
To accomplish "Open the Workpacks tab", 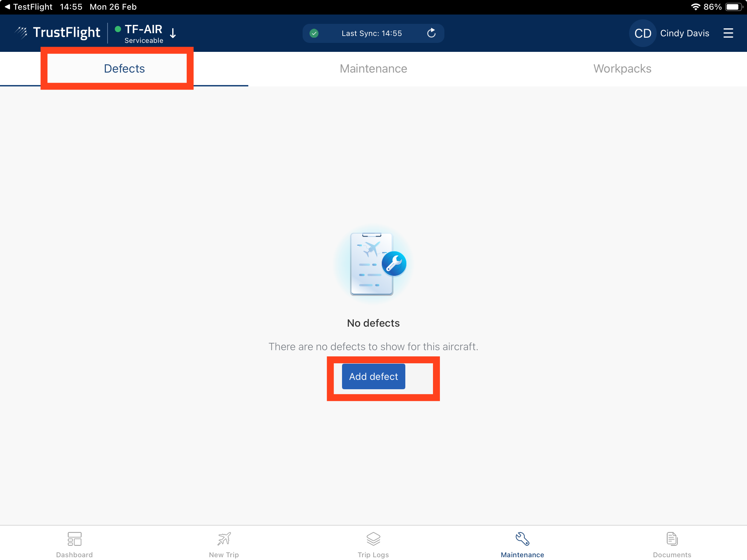I will tap(622, 68).
